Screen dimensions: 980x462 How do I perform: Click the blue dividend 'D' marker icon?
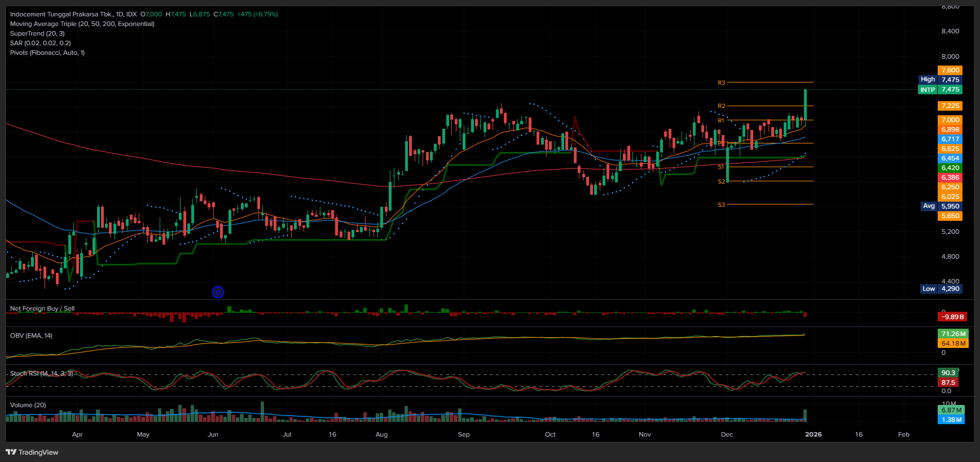click(218, 292)
